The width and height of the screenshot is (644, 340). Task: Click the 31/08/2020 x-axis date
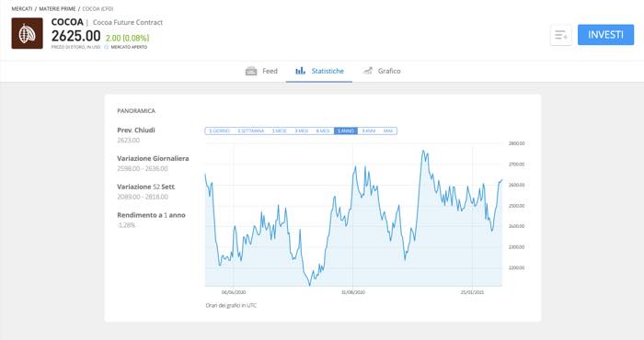[353, 292]
